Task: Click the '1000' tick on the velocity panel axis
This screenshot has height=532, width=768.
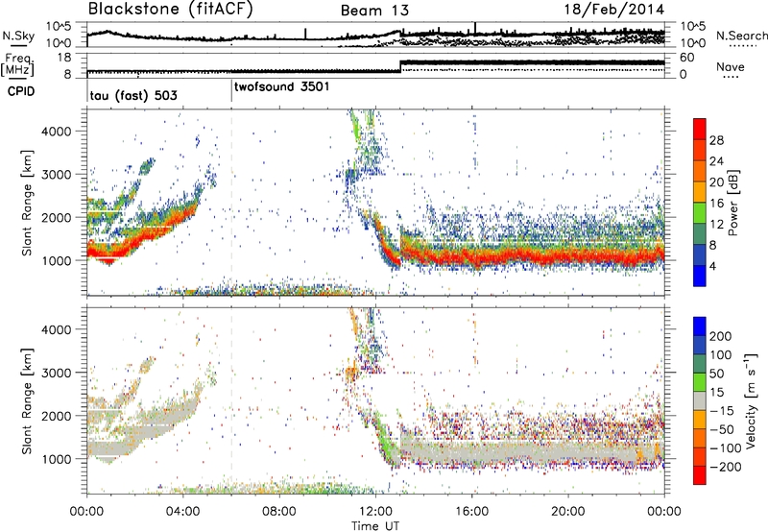Action: (x=57, y=459)
